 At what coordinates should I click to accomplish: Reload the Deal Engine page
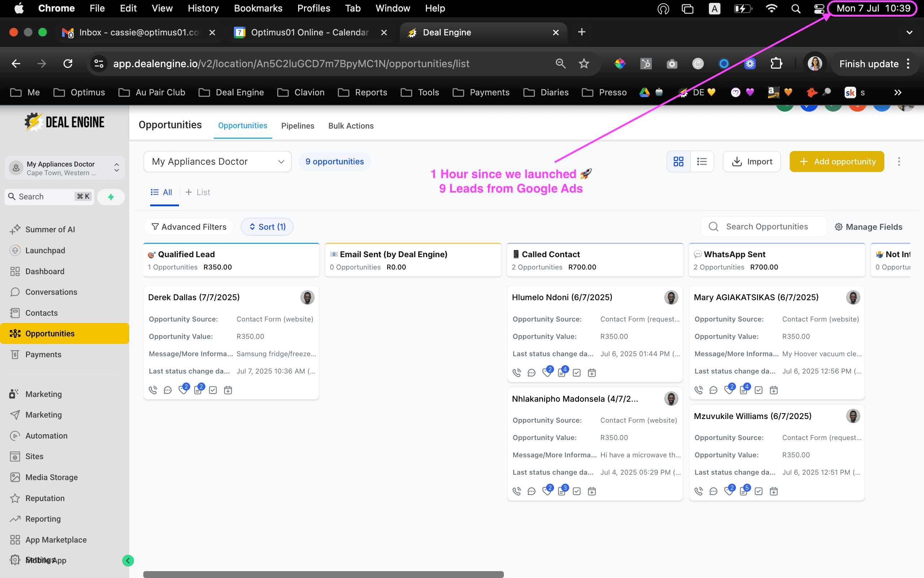[68, 64]
